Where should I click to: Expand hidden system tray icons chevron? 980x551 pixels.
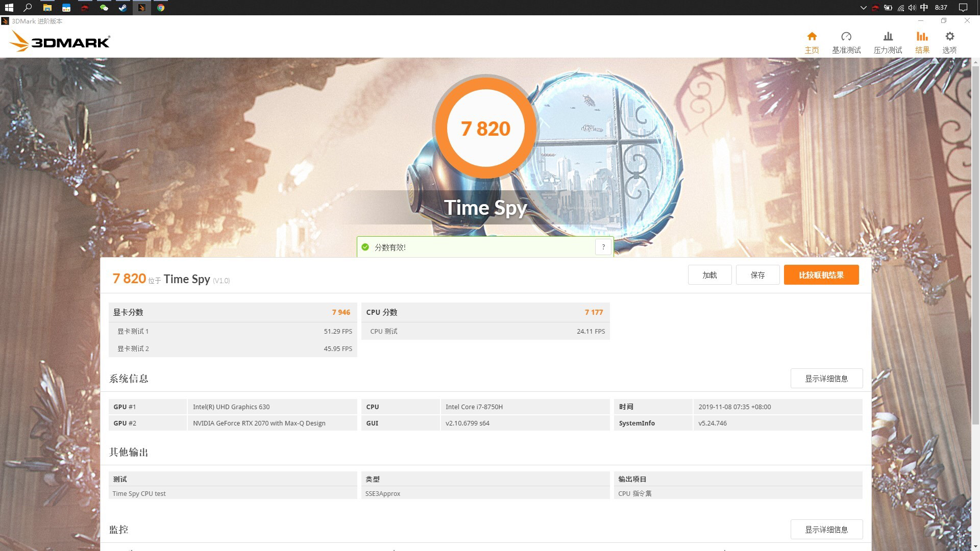click(x=863, y=8)
